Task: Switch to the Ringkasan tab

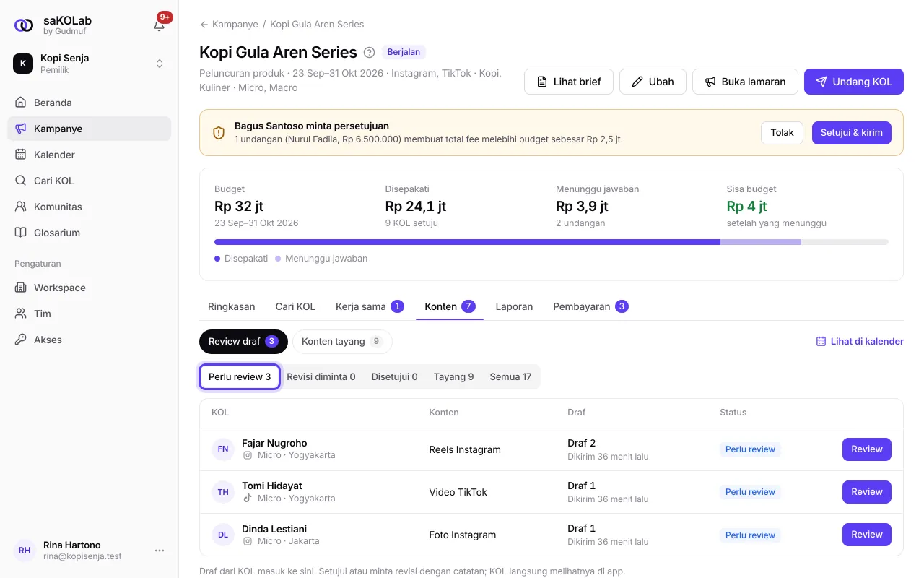Action: click(232, 306)
